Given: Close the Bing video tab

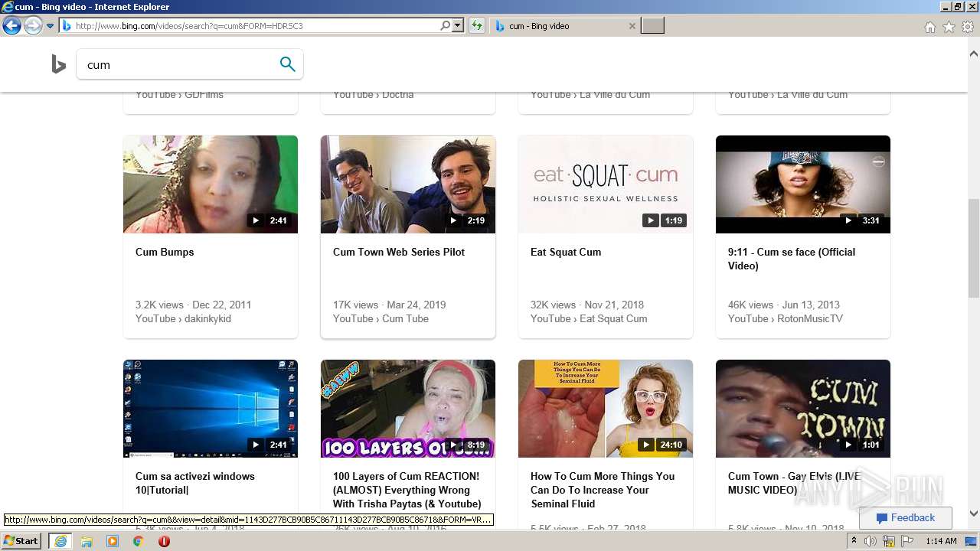Looking at the screenshot, I should (x=632, y=26).
